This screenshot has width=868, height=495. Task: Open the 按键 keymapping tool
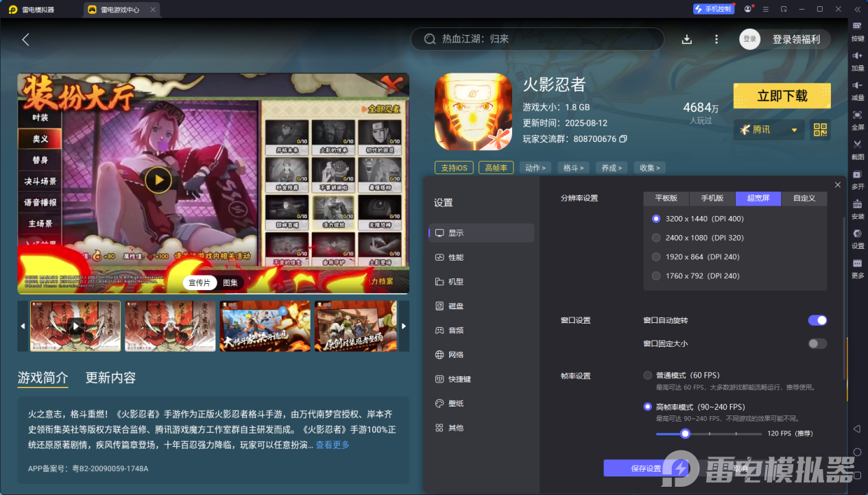pyautogui.click(x=857, y=31)
